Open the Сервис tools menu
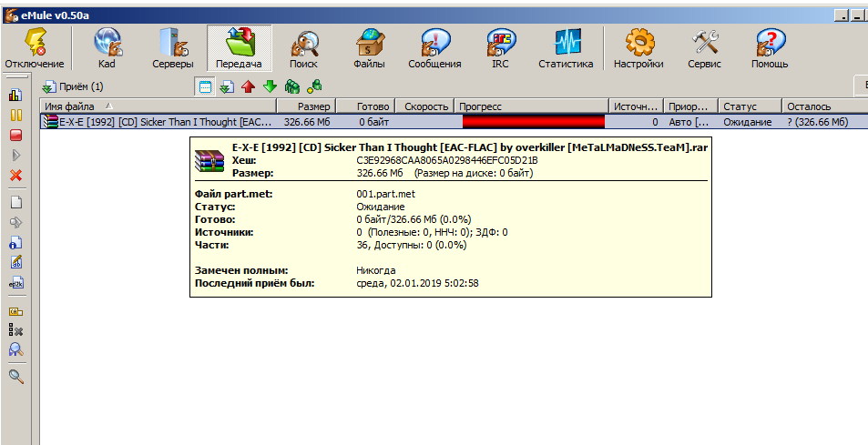The image size is (868, 445). 704,49
